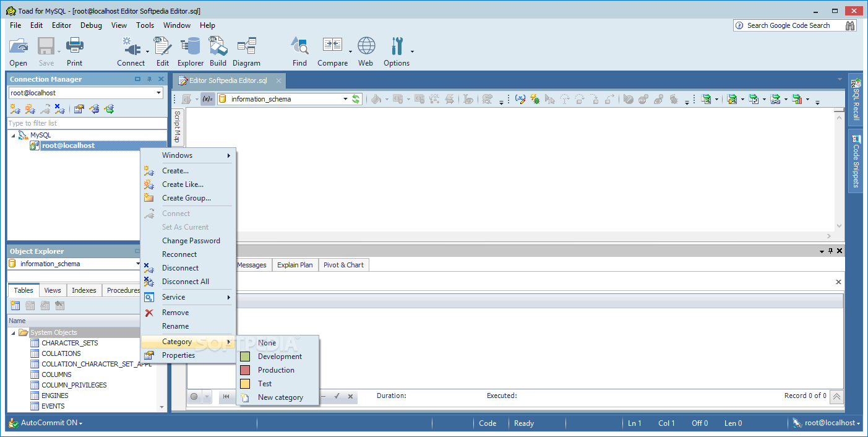This screenshot has width=868, height=437.
Task: Open the Diagram toolbar icon
Action: (x=247, y=46)
